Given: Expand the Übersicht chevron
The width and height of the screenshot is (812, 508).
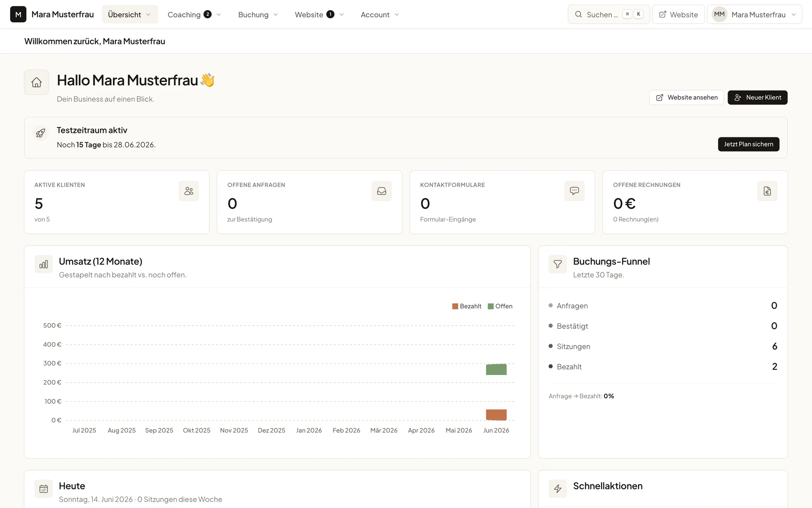Looking at the screenshot, I should coord(148,15).
